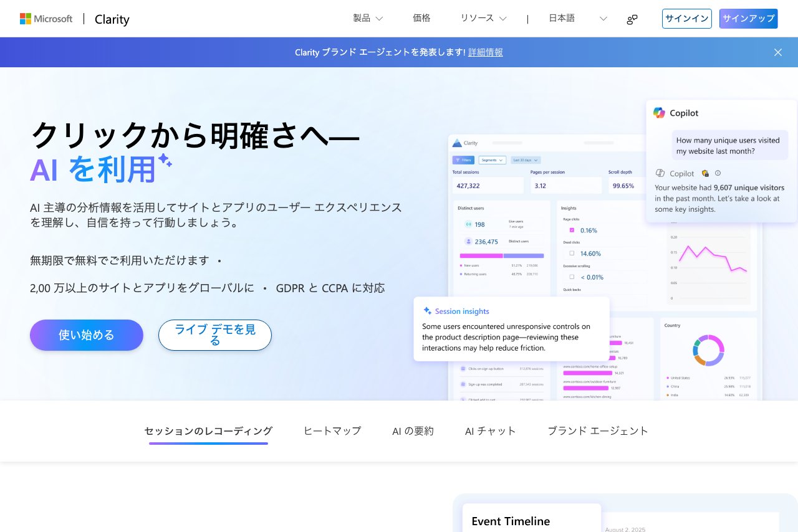Switch to the ヒートマップ tab
The height and width of the screenshot is (532, 798).
(x=332, y=431)
